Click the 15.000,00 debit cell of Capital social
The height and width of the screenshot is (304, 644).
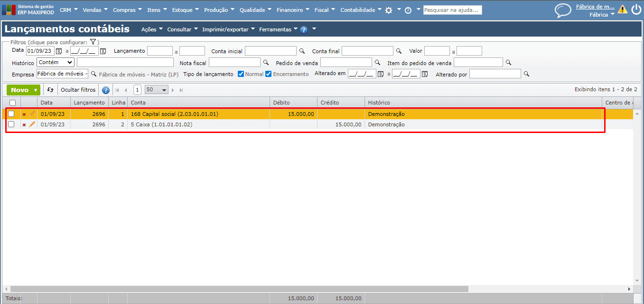click(293, 114)
